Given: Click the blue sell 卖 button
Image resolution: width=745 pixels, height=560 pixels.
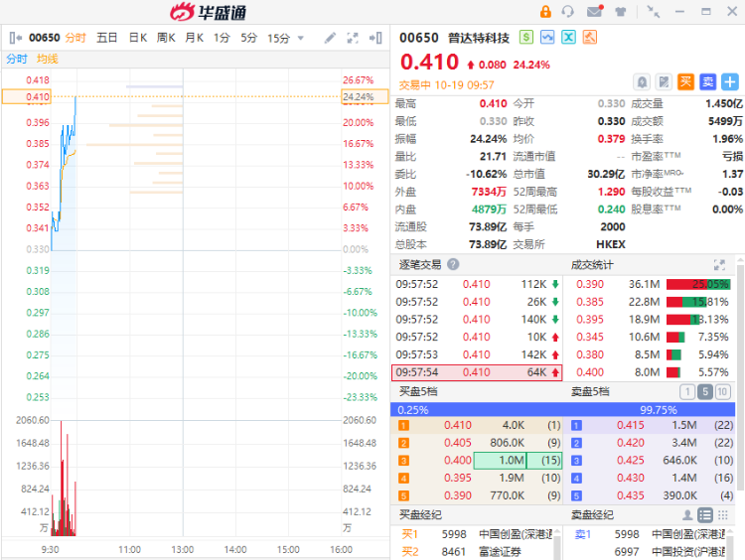Looking at the screenshot, I should 708,82.
